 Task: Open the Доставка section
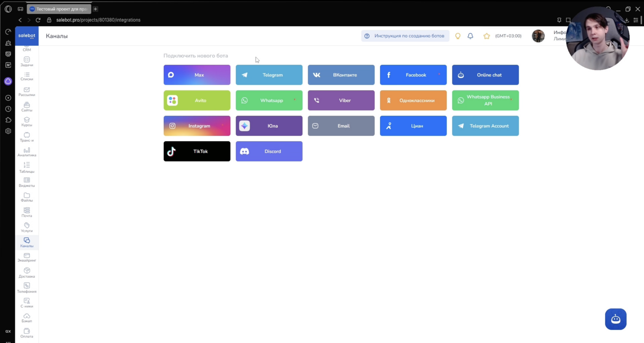click(27, 273)
